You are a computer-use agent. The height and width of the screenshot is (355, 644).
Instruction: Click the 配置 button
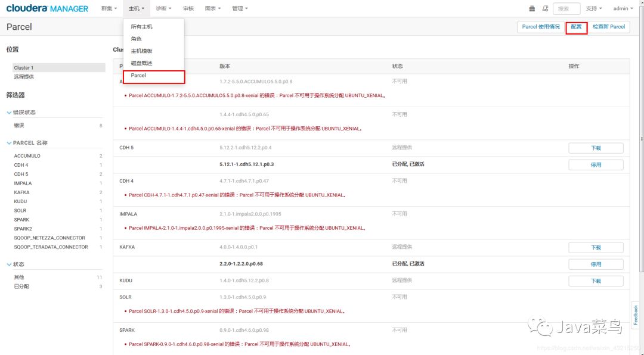point(576,27)
